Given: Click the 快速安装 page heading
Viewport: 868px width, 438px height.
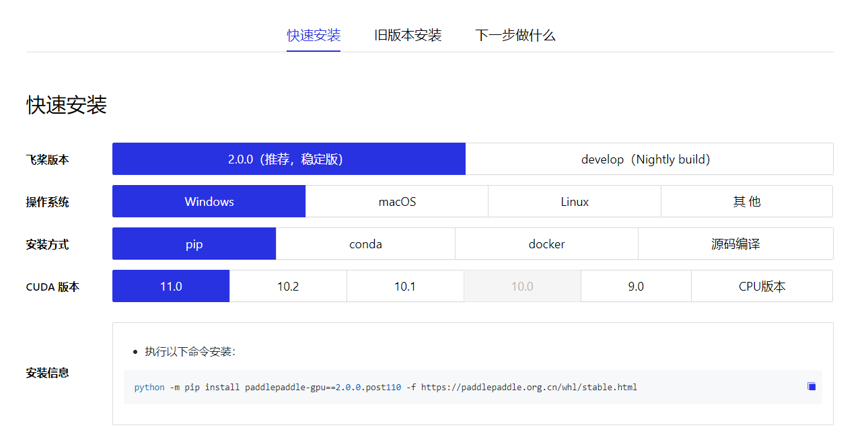Looking at the screenshot, I should pos(67,105).
